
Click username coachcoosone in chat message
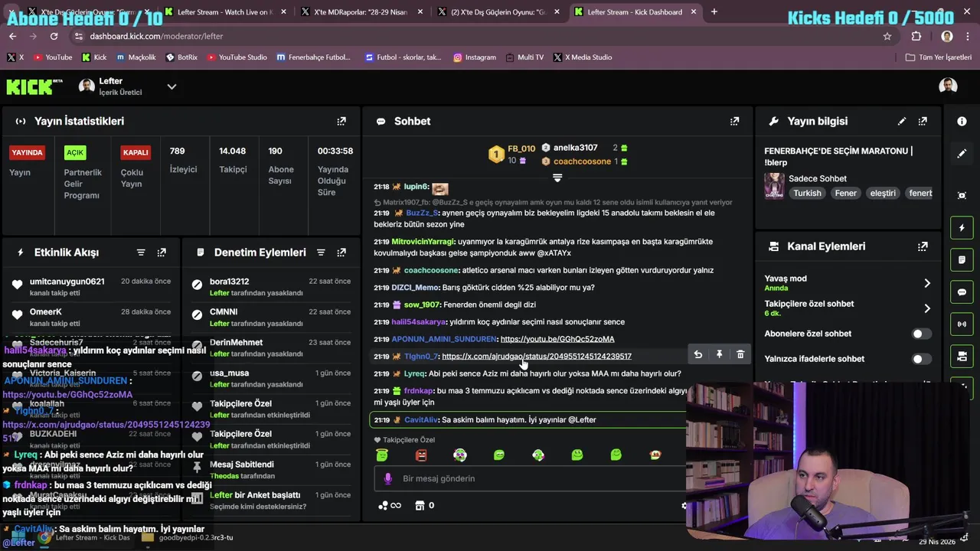[431, 270]
